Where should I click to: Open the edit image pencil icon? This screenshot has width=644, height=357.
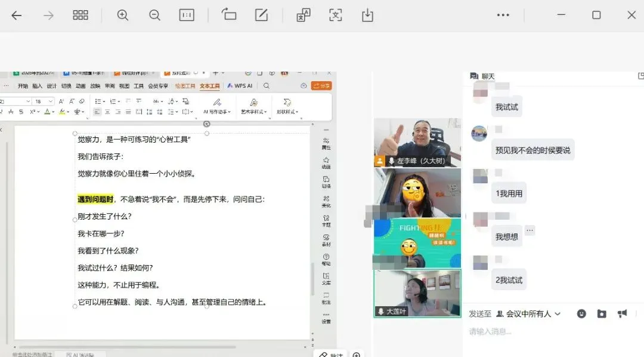pyautogui.click(x=261, y=15)
